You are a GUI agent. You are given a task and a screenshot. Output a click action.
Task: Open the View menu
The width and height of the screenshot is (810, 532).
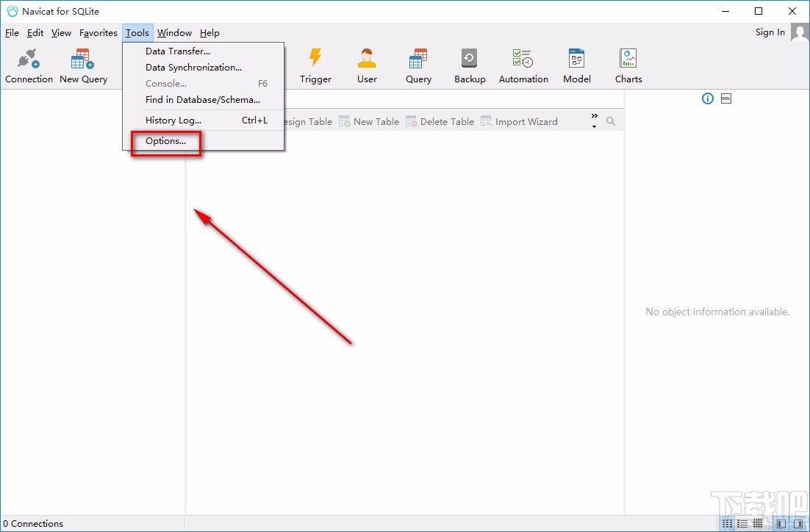coord(61,33)
